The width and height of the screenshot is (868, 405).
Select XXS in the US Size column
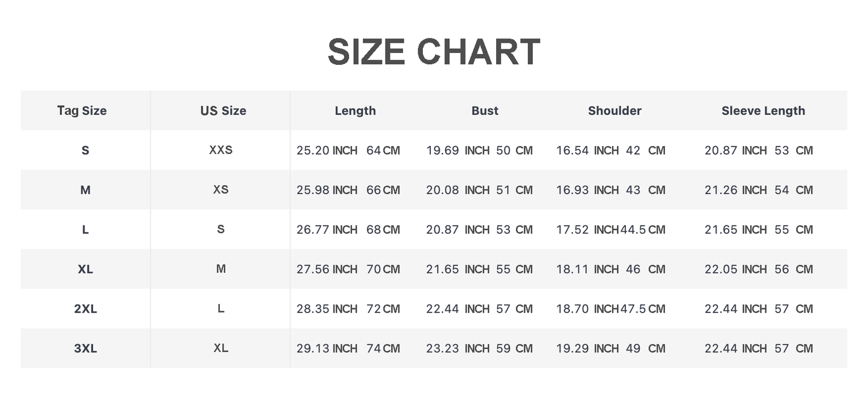coord(220,150)
